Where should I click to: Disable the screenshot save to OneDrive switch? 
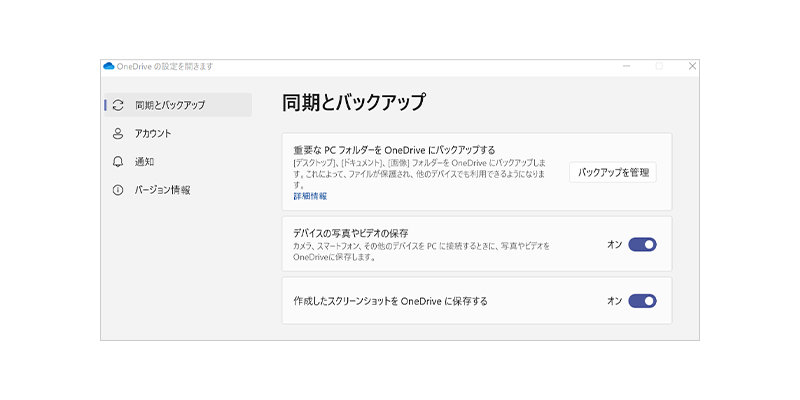(x=642, y=301)
